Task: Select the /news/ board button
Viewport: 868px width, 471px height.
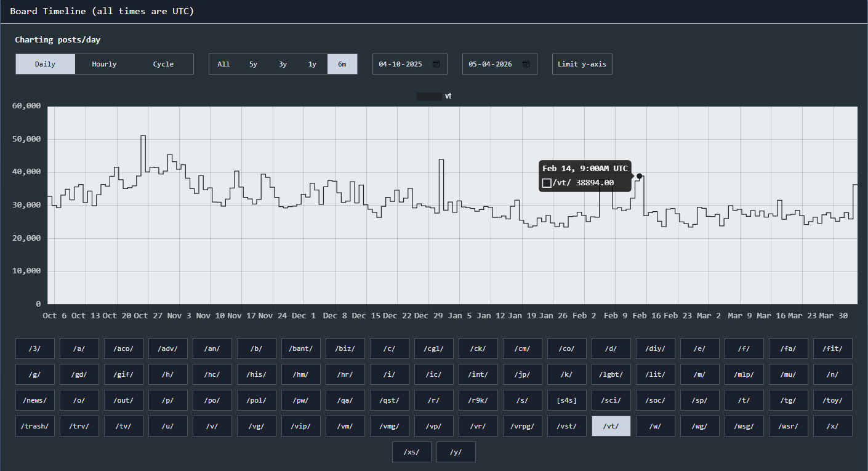Action: click(35, 400)
